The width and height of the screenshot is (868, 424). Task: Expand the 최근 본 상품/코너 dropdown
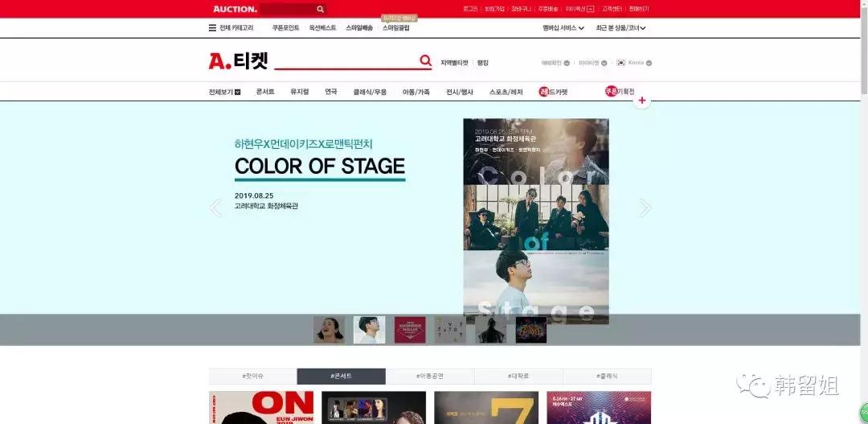pos(620,27)
